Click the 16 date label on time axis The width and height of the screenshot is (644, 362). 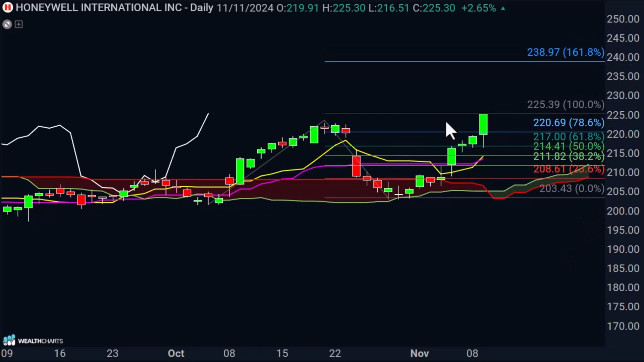pyautogui.click(x=60, y=353)
